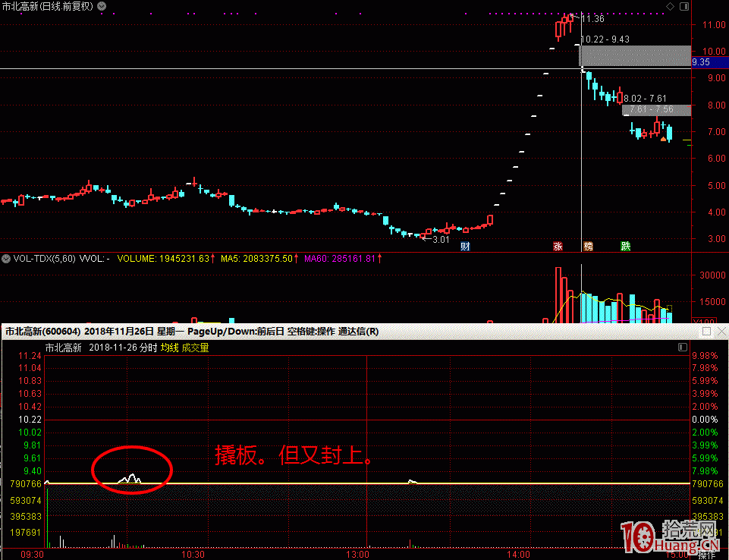
Task: Click the 10.22 reference price on the intraday axis
Action: [x=30, y=420]
